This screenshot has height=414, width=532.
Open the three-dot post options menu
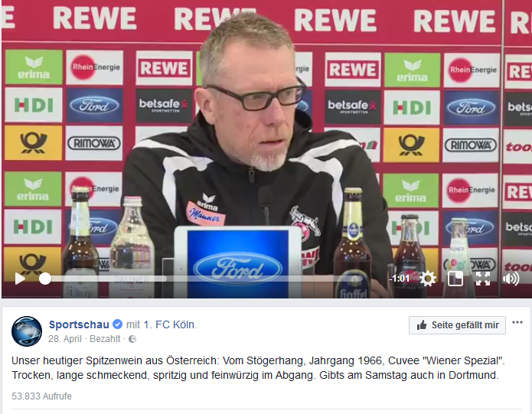tap(517, 322)
